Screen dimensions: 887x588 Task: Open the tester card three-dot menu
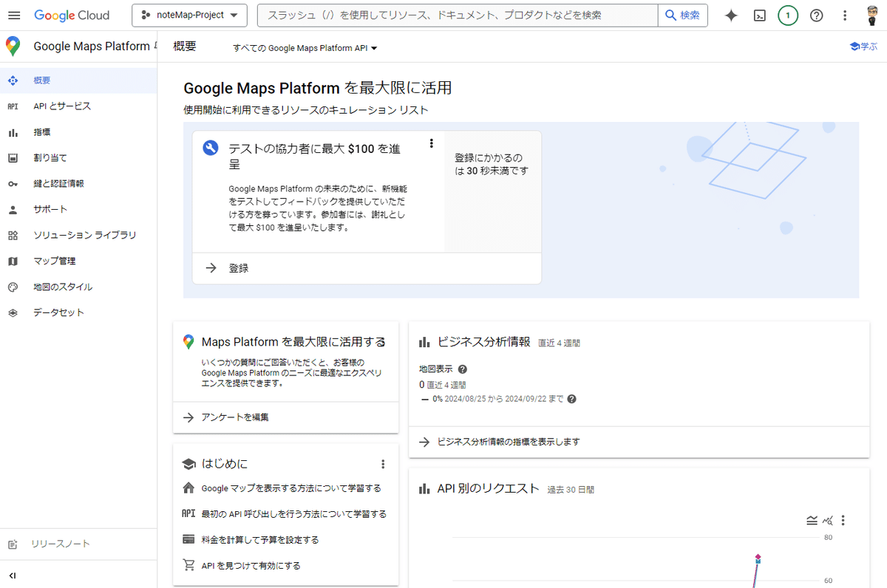tap(432, 143)
